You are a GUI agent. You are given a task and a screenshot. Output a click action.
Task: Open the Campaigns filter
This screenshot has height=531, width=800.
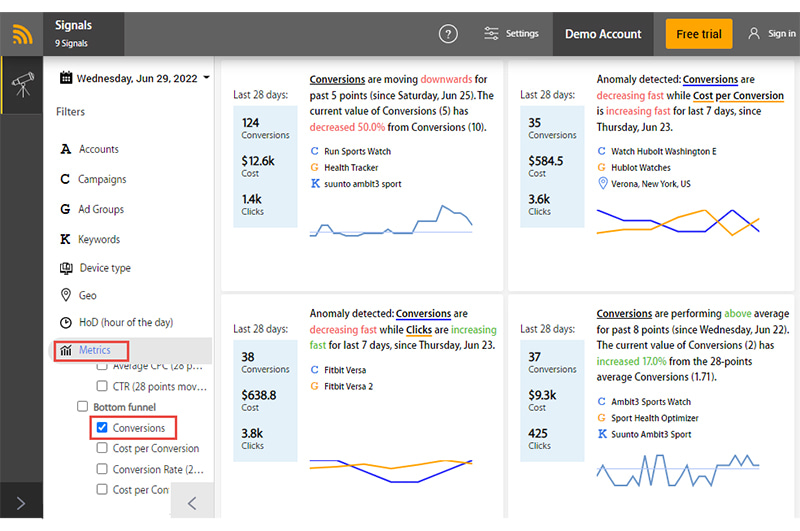[x=102, y=180]
